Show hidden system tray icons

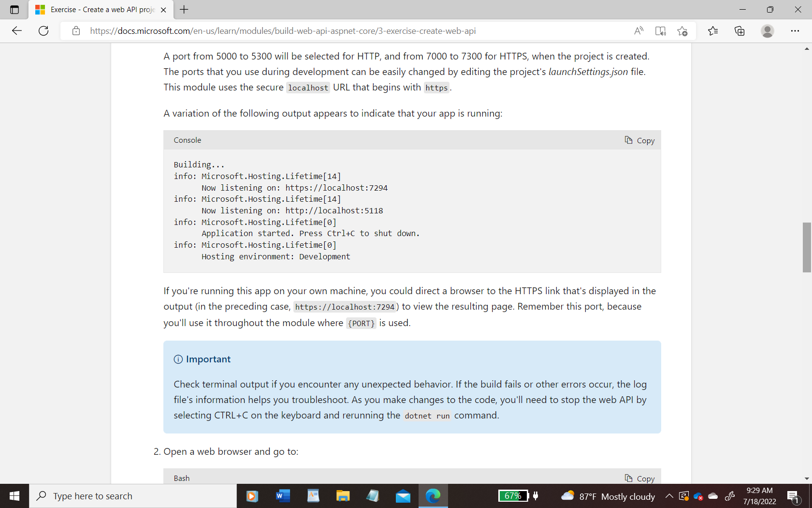pos(669,496)
